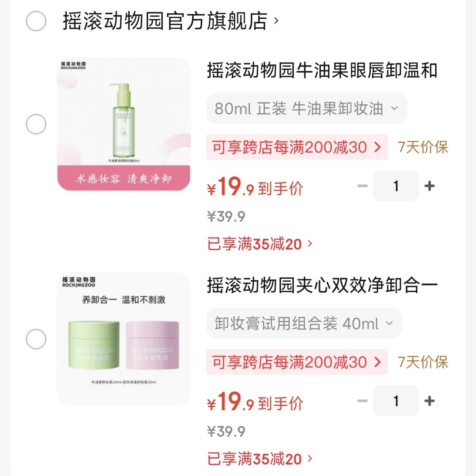476x476 pixels.
Task: Tap the plus icon for the cleansing balm set
Action: (430, 401)
